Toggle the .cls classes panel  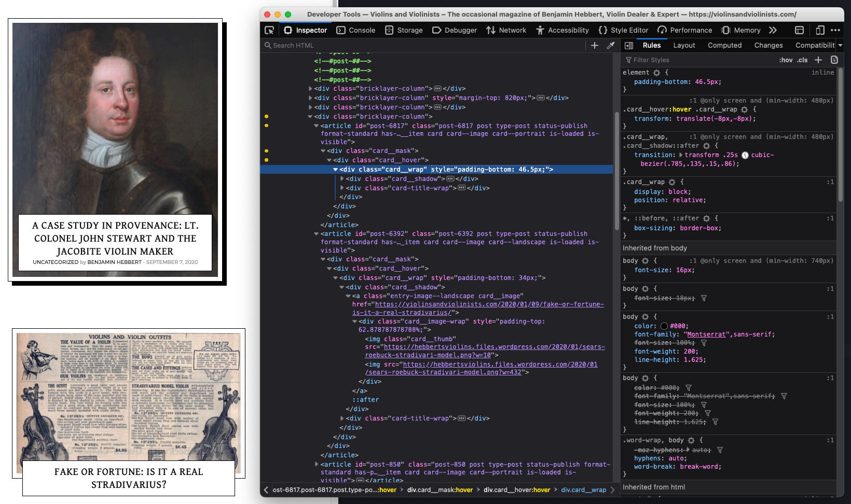click(803, 60)
